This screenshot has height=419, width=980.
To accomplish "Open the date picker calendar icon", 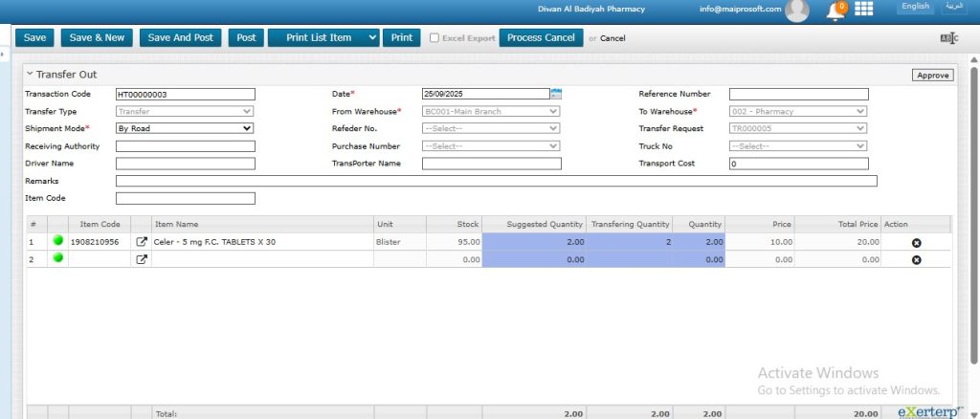I will [556, 94].
